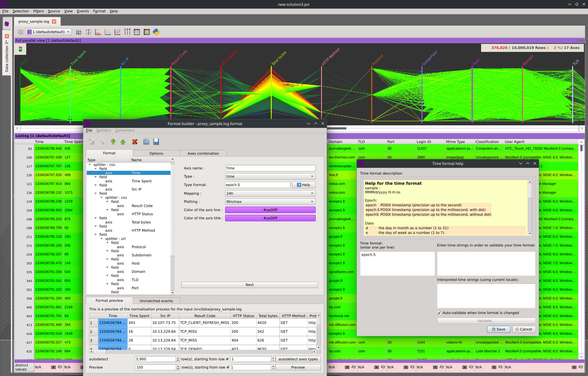The image size is (588, 376).
Task: Click the autodetect axes types button
Action: point(298,359)
